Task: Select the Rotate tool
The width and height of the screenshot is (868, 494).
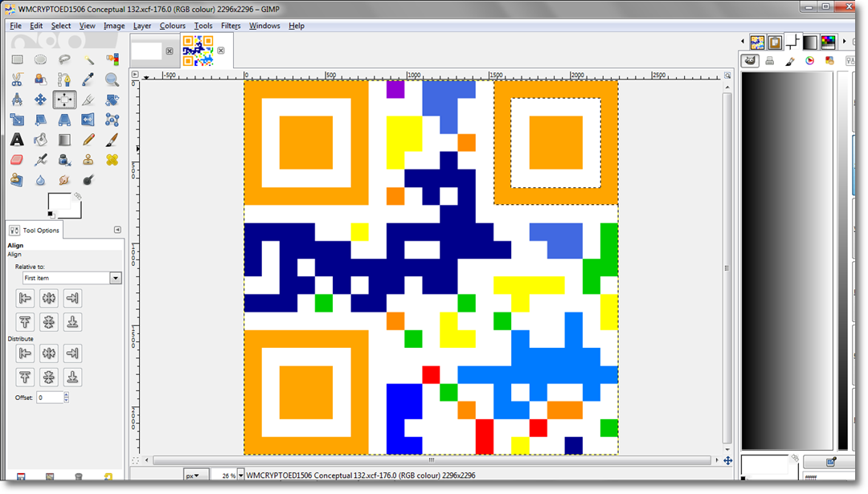Action: click(x=112, y=100)
